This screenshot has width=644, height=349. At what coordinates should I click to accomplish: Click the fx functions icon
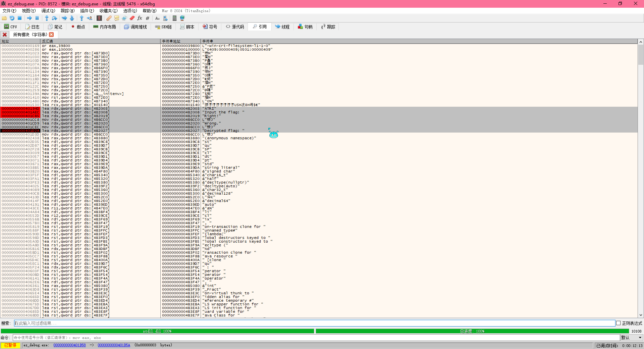click(140, 18)
